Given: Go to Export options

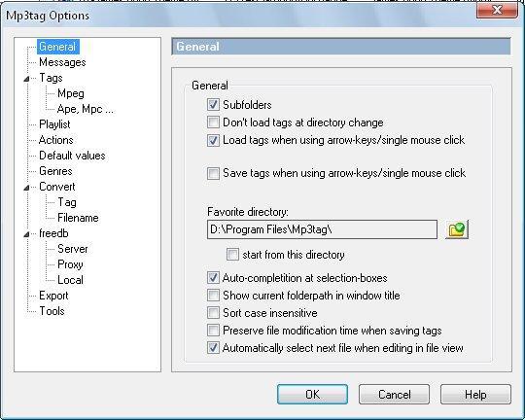Looking at the screenshot, I should [53, 296].
